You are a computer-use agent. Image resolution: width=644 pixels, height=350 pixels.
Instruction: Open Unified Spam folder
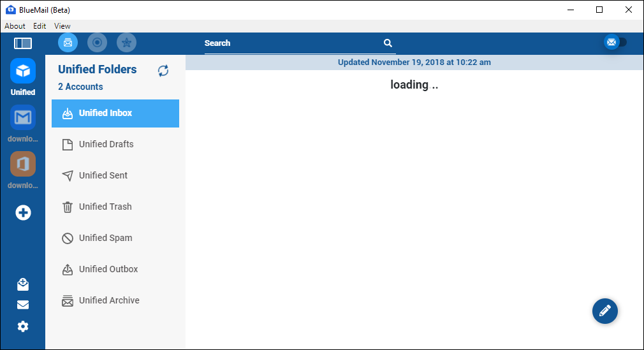tap(115, 238)
